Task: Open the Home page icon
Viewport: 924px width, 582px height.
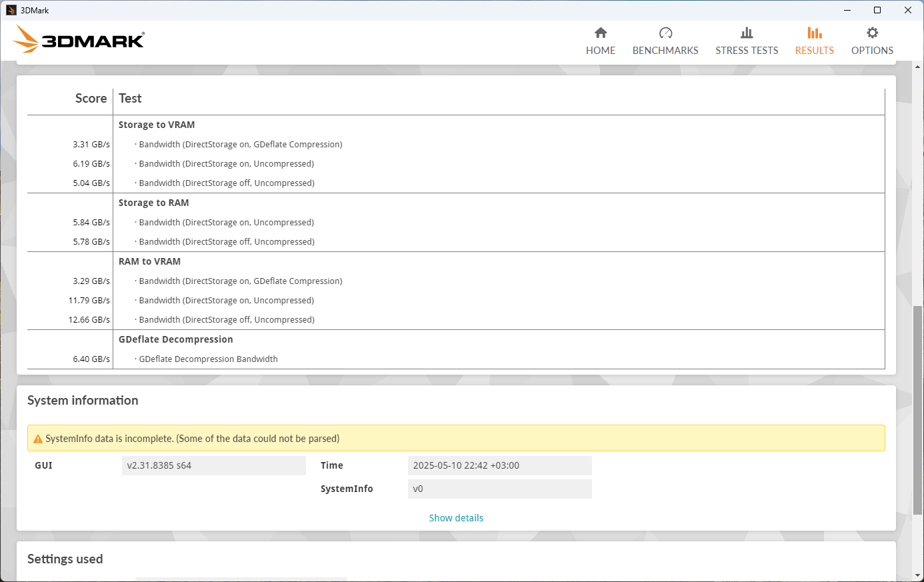Action: [601, 33]
